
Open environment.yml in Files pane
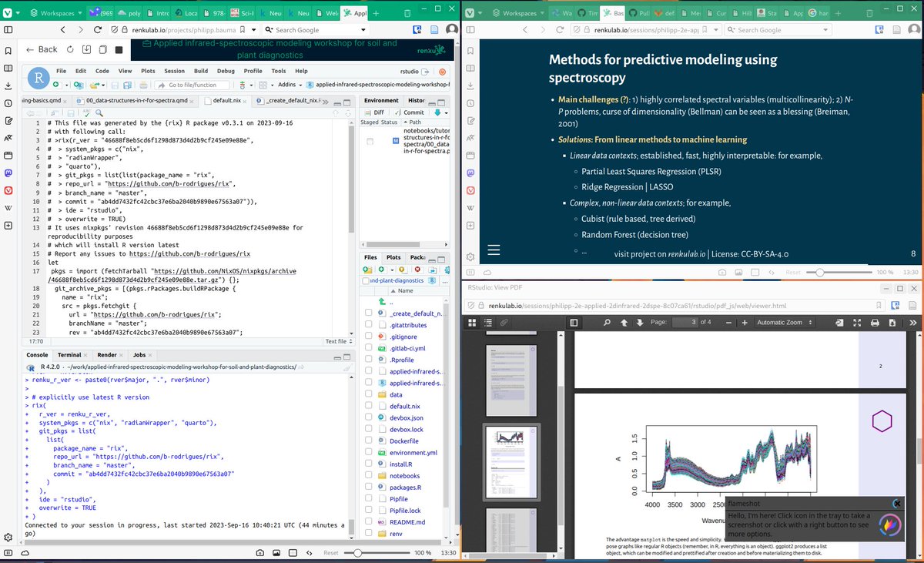pyautogui.click(x=413, y=453)
